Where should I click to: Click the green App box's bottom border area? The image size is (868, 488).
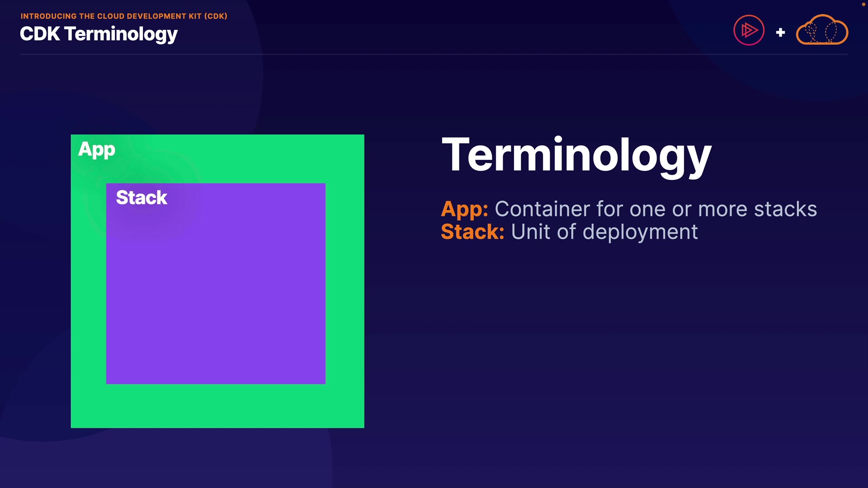point(217,406)
